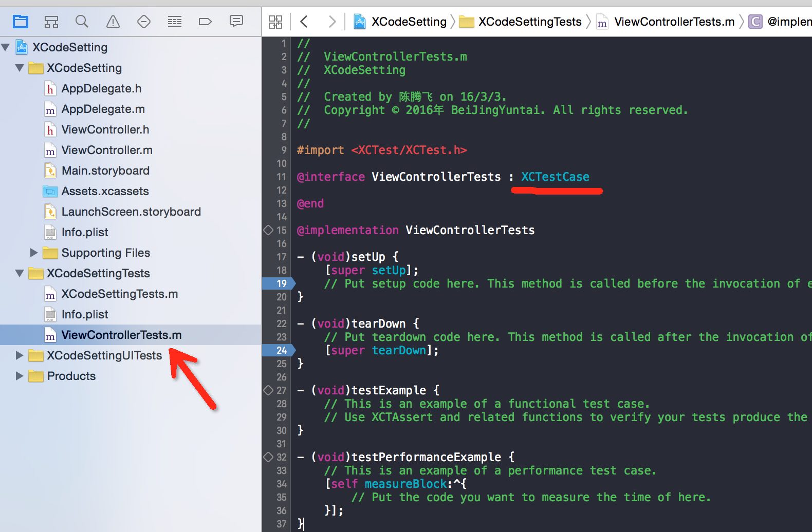Open the Test navigator diamond icon
This screenshot has width=812, height=532.
(x=144, y=22)
